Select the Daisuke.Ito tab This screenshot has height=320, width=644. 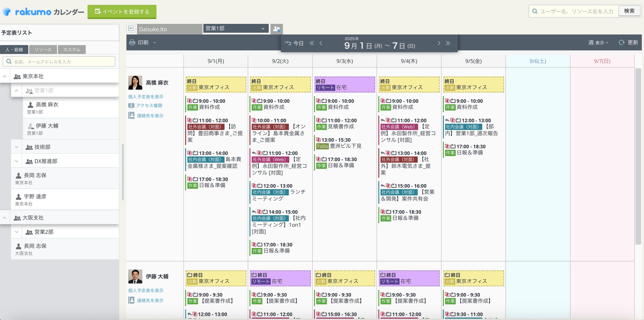tap(169, 29)
